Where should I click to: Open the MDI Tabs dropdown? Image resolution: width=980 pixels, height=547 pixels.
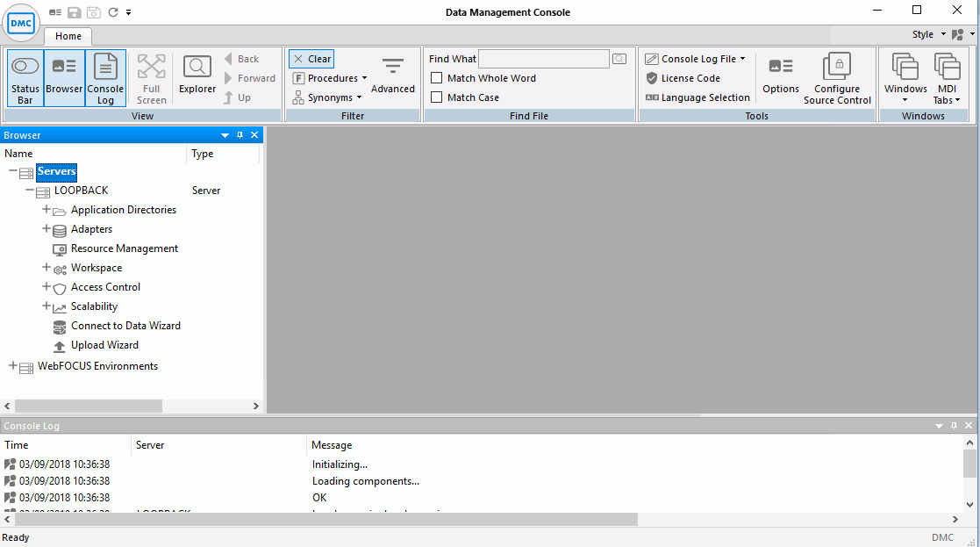pos(947,78)
